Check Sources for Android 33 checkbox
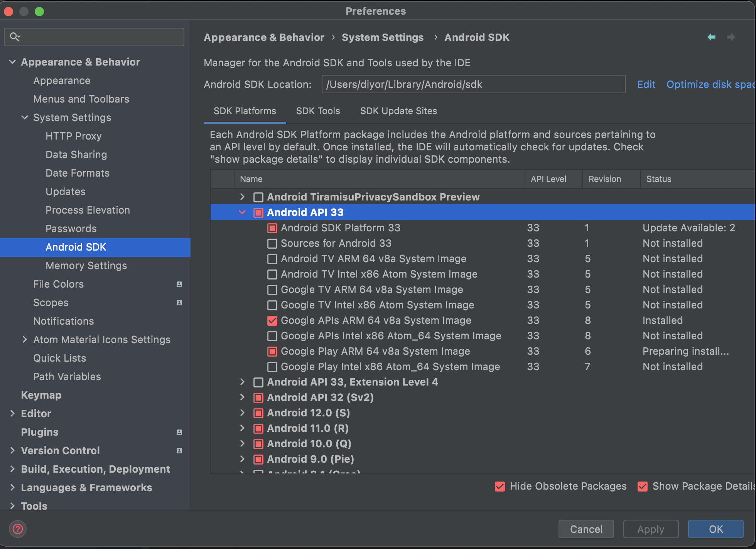 (x=272, y=243)
